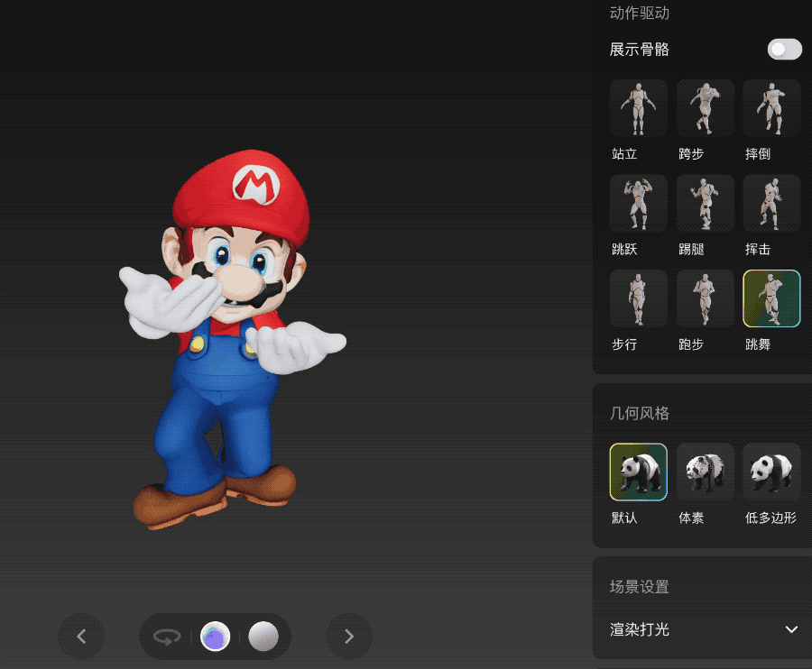812x669 pixels.
Task: Enable the 展示骨骼 skeleton display switch
Action: click(784, 50)
